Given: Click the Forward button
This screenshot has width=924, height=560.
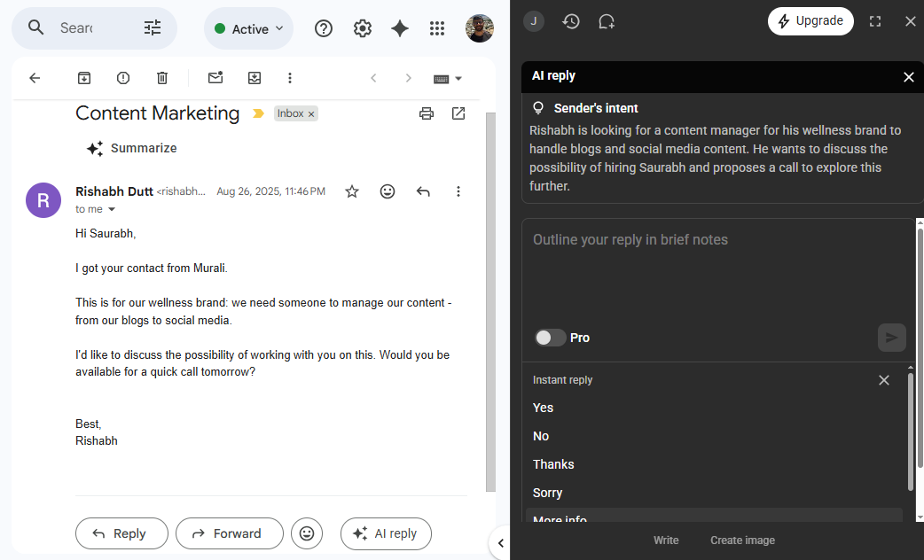Looking at the screenshot, I should [229, 533].
